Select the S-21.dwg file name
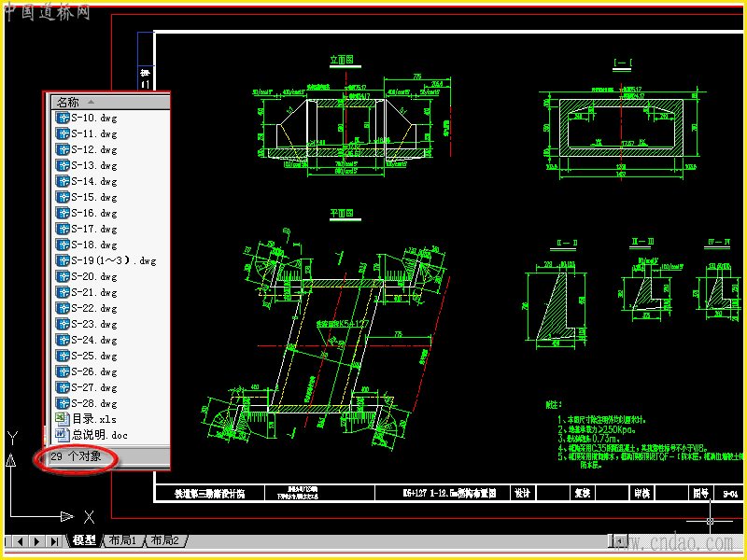This screenshot has width=747, height=560. coord(94,292)
